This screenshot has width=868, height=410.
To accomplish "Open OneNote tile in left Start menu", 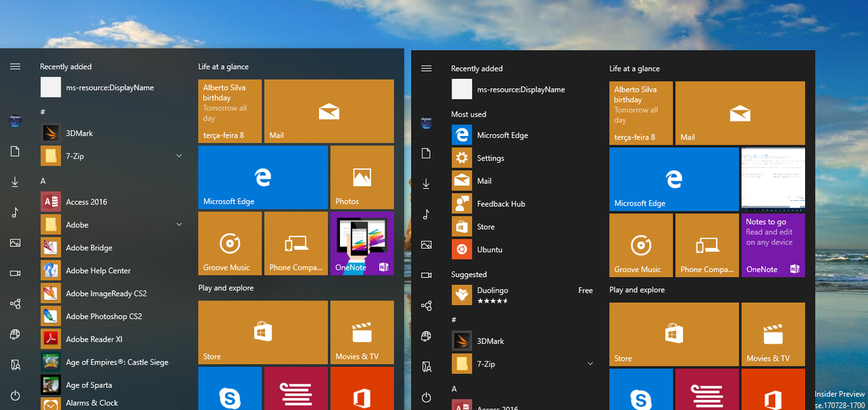I will (x=362, y=244).
